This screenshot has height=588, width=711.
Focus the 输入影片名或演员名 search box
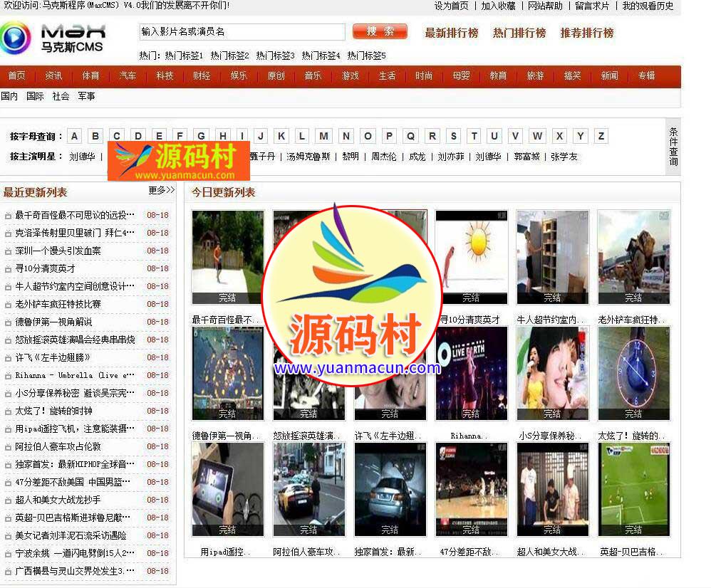(242, 32)
